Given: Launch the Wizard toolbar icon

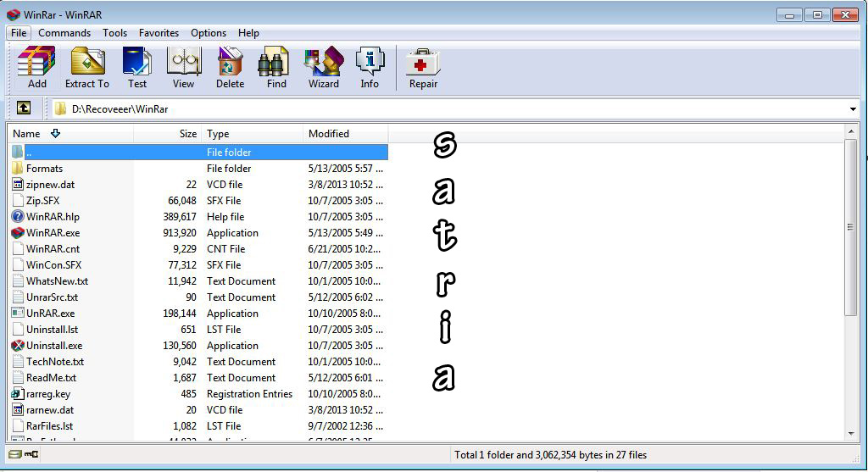Looking at the screenshot, I should [x=323, y=61].
